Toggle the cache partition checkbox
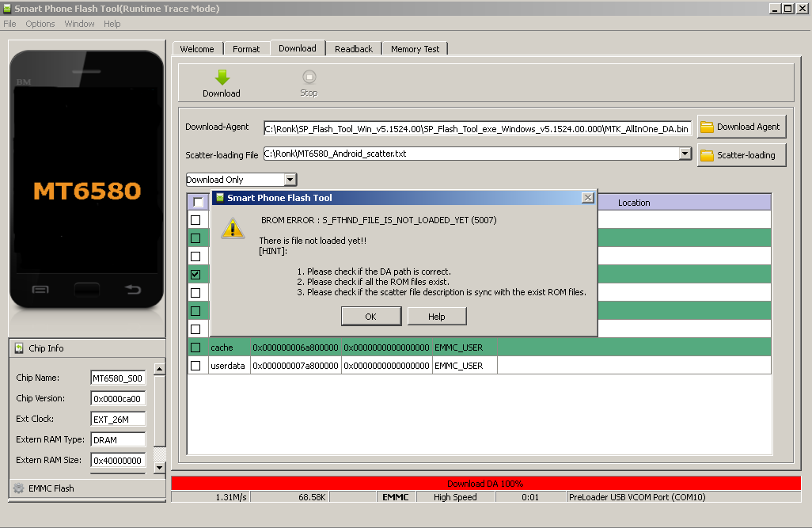This screenshot has height=528, width=812. click(x=195, y=348)
